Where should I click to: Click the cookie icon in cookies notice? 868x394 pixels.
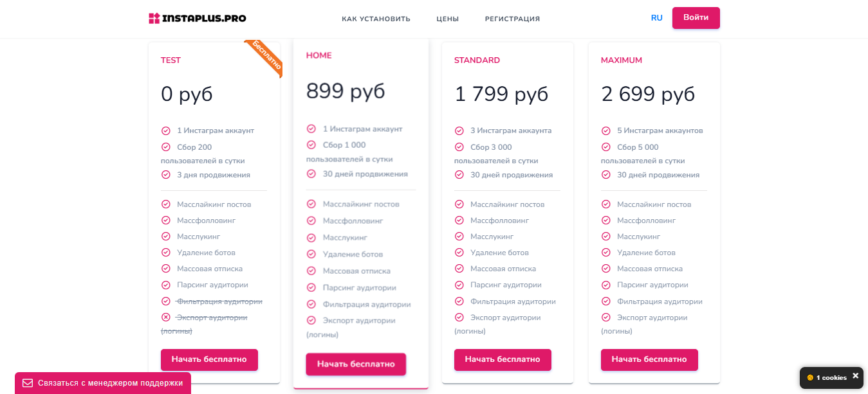(x=810, y=377)
